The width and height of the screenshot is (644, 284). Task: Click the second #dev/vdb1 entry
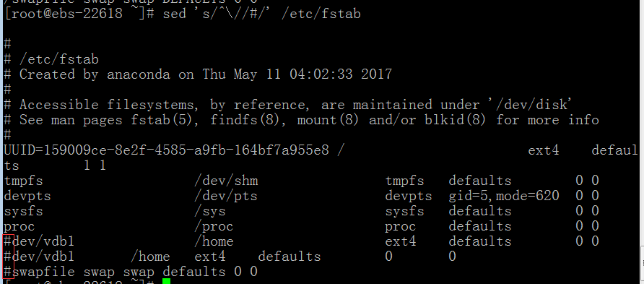(39, 257)
